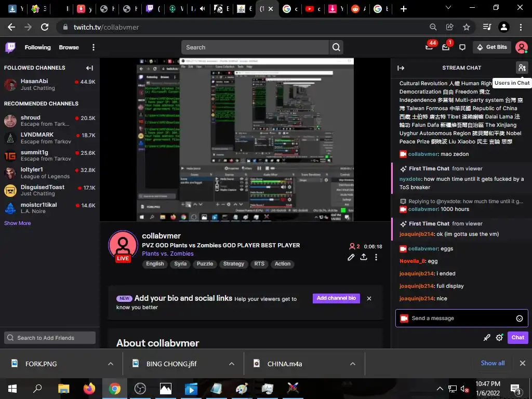Select the Strategy tag
The height and width of the screenshot is (399, 532).
tap(233, 264)
